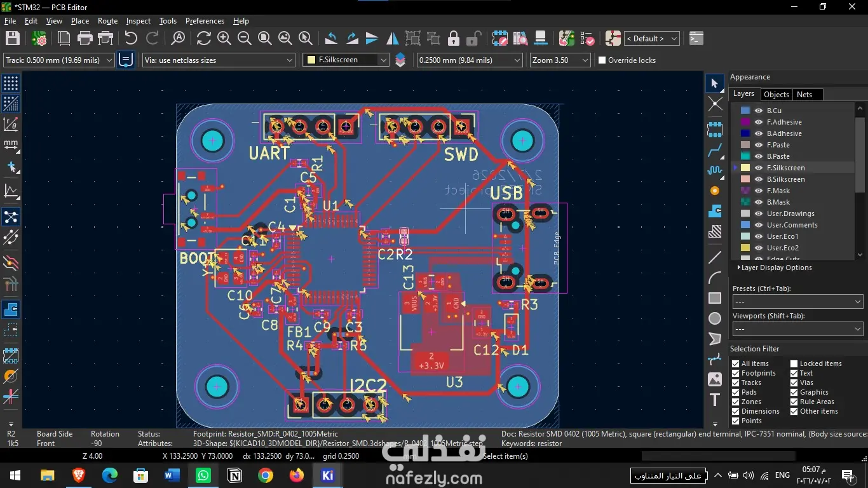This screenshot has width=868, height=488.
Task: Open the Track width dropdown
Action: [59, 60]
